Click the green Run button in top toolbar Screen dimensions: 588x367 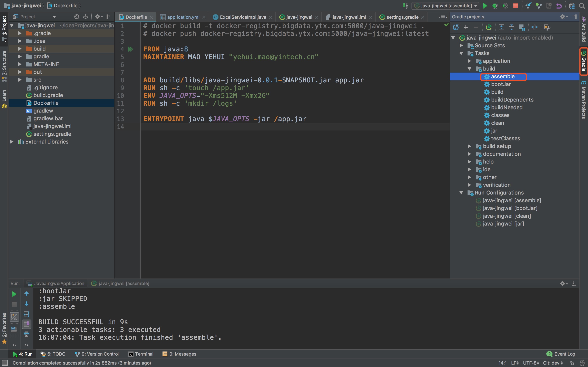485,6
